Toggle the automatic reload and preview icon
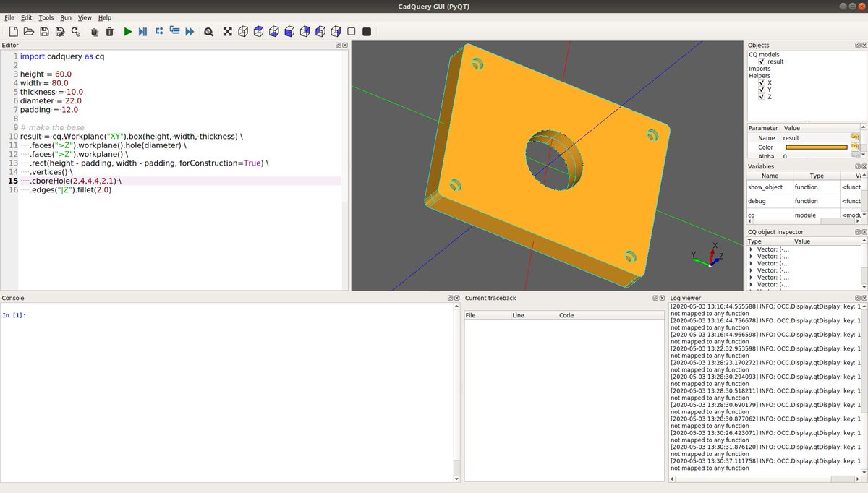 coord(75,31)
